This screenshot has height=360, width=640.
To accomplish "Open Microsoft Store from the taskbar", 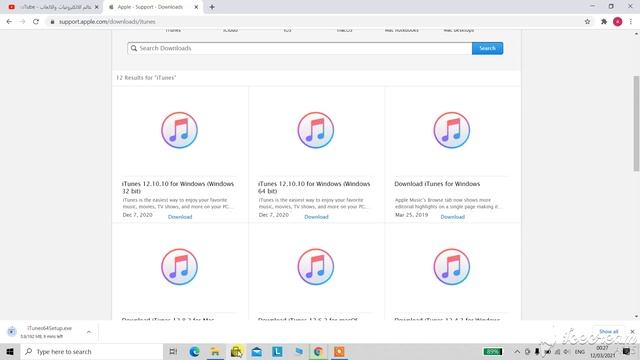I will pos(236,351).
